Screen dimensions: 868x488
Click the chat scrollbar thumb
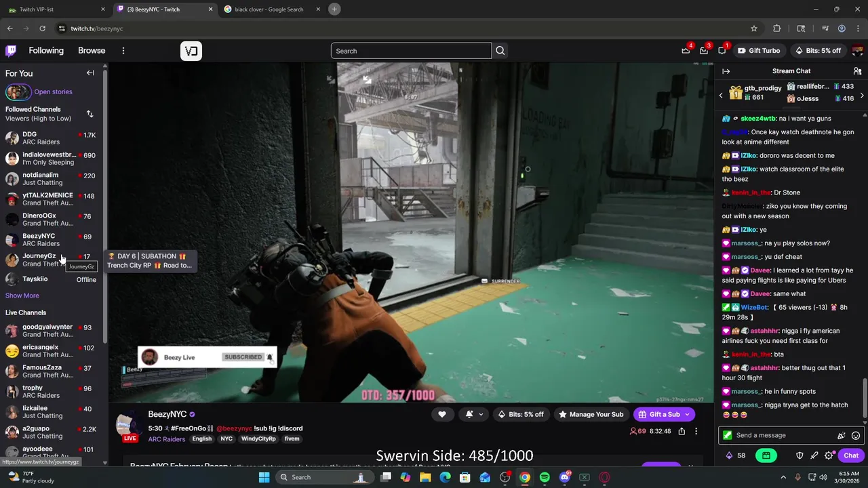(864, 399)
